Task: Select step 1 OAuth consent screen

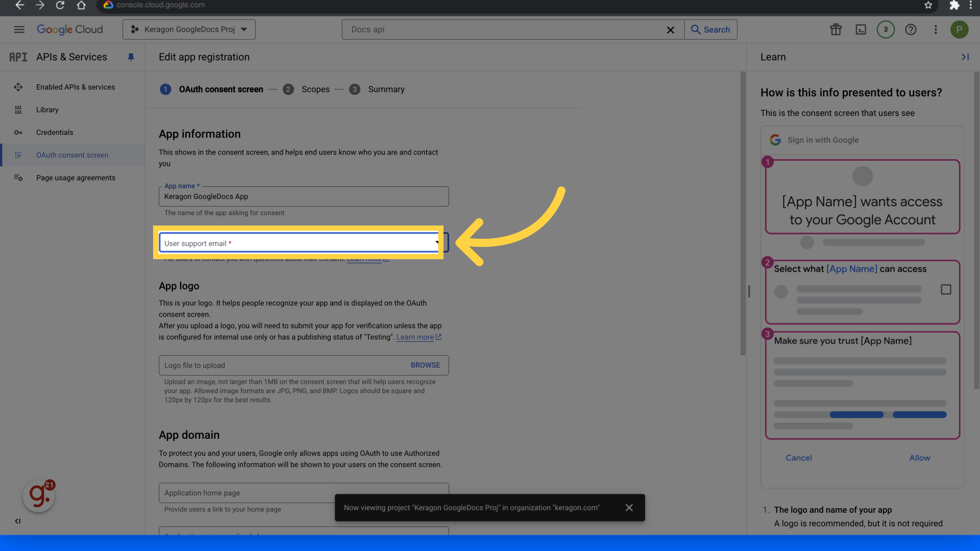Action: click(212, 89)
